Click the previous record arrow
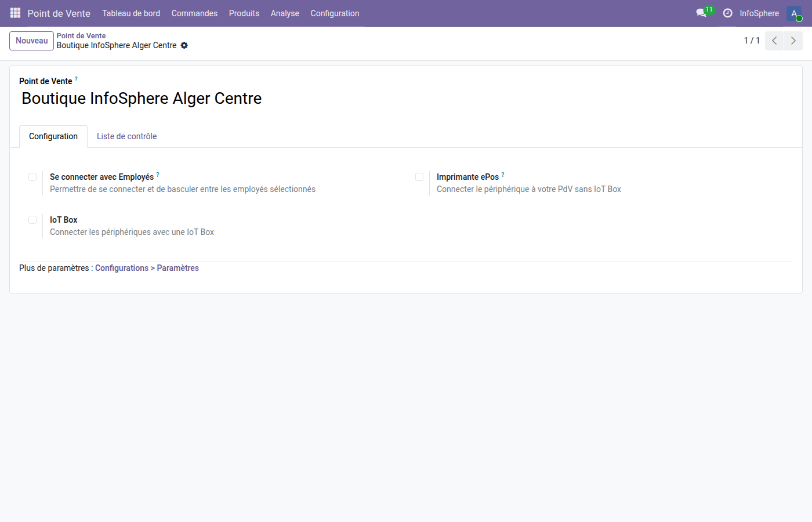This screenshot has height=522, width=812. tap(774, 41)
